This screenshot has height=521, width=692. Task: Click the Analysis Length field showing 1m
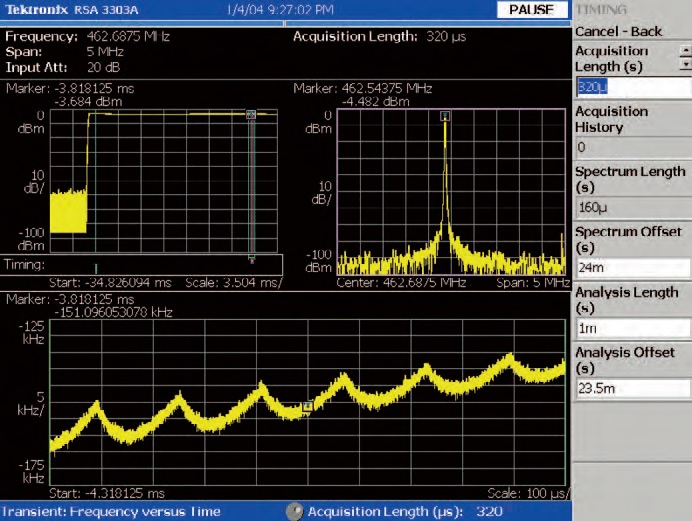pos(632,327)
